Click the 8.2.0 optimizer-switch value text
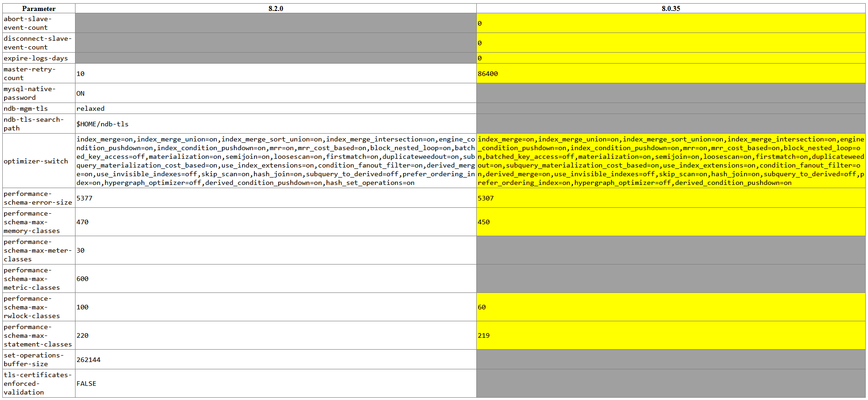This screenshot has width=868, height=400. 276,161
